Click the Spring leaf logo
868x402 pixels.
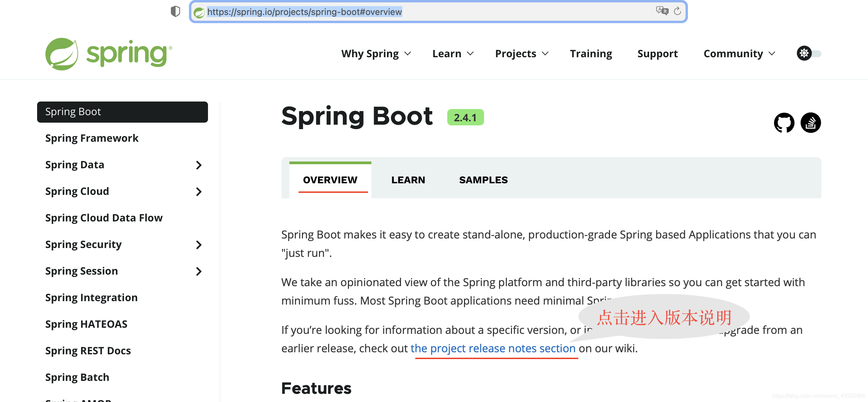62,53
